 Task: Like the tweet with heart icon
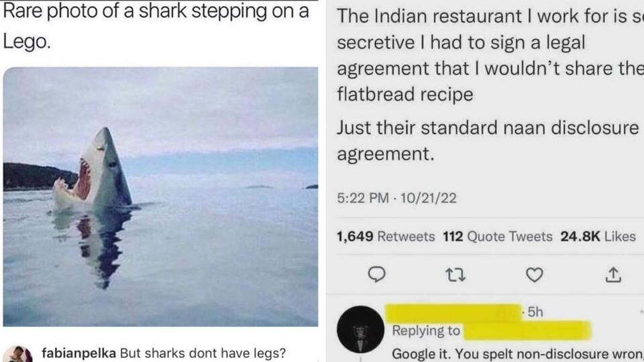point(535,275)
